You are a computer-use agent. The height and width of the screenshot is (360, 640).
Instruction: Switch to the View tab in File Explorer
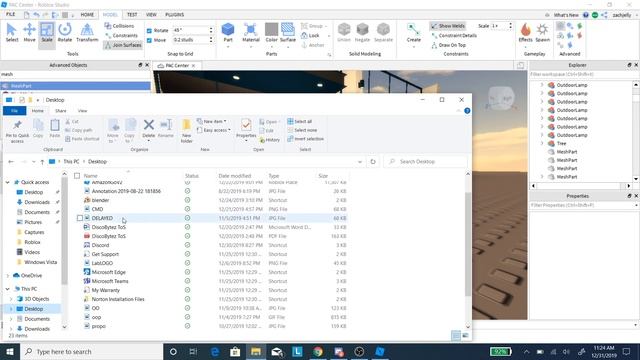click(x=82, y=111)
